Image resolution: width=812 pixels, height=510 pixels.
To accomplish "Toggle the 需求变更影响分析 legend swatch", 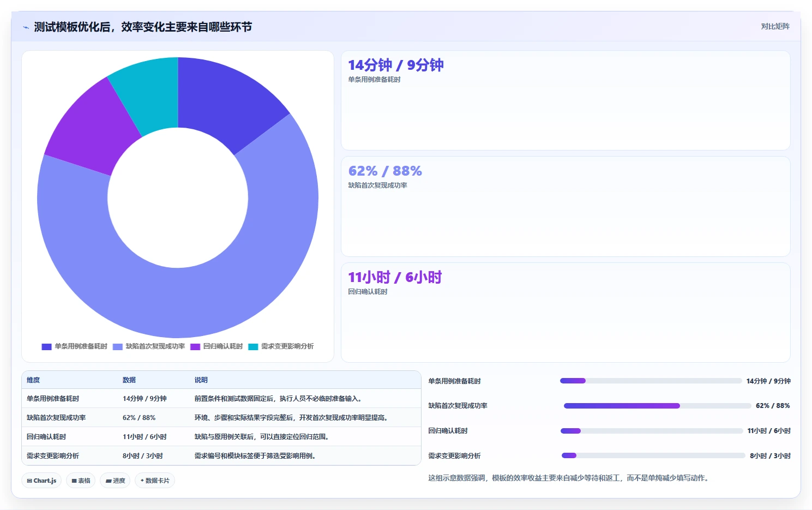I will (x=253, y=346).
